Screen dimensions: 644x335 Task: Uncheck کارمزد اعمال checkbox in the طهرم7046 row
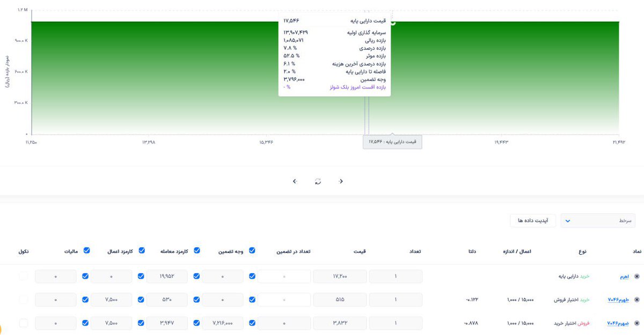point(142,300)
